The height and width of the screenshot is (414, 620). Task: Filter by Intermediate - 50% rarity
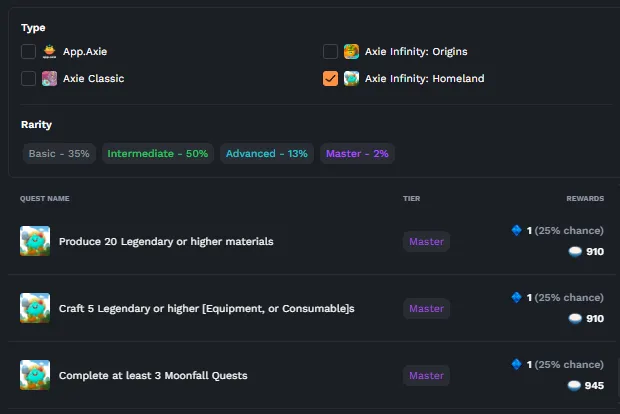point(158,153)
